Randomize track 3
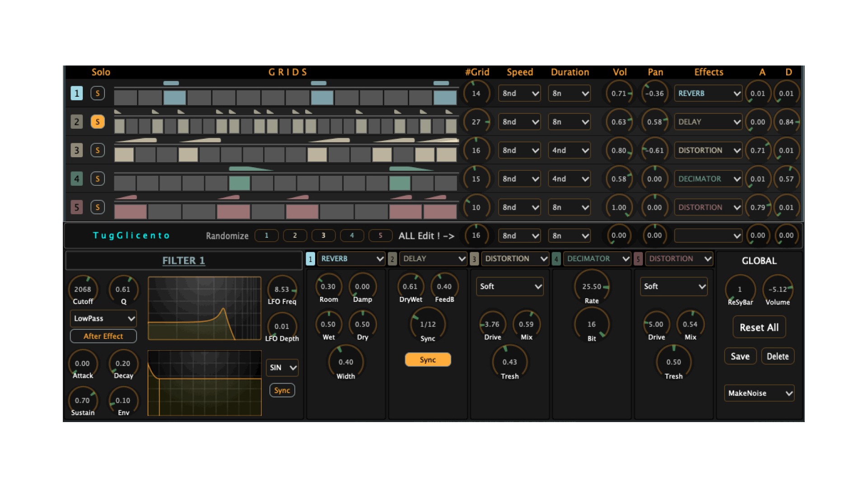This screenshot has width=868, height=488. (323, 235)
